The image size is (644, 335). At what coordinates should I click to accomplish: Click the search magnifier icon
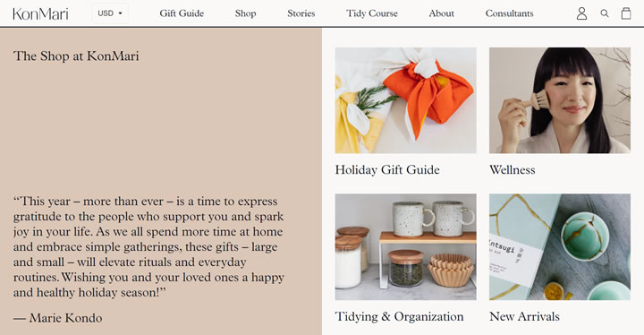coord(605,13)
